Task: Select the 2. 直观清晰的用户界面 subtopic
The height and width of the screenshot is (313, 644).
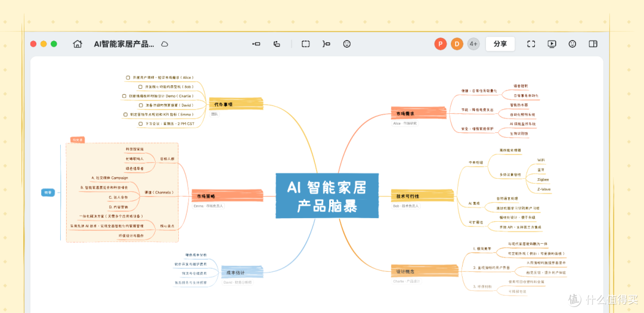Action: point(491,268)
